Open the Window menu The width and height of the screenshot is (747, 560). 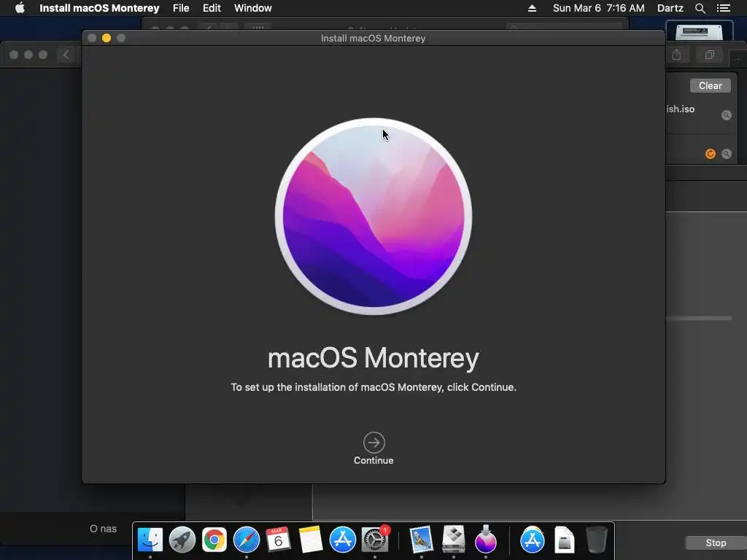click(253, 8)
